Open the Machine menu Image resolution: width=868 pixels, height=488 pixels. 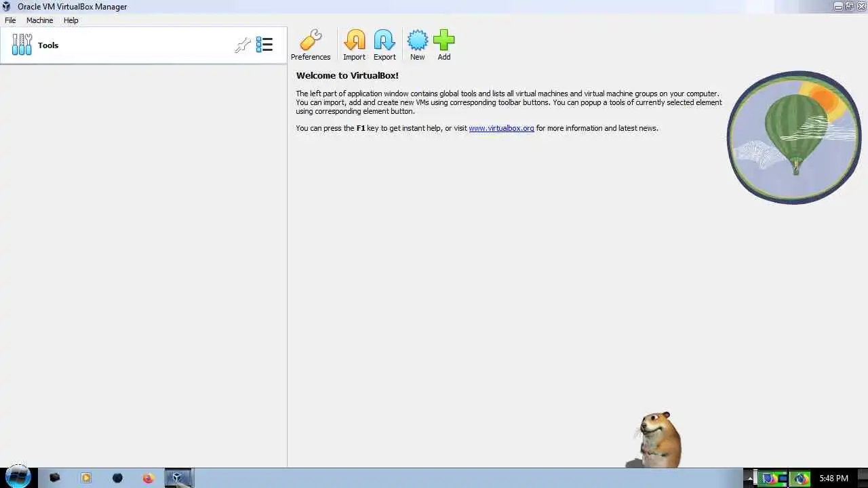pos(39,20)
